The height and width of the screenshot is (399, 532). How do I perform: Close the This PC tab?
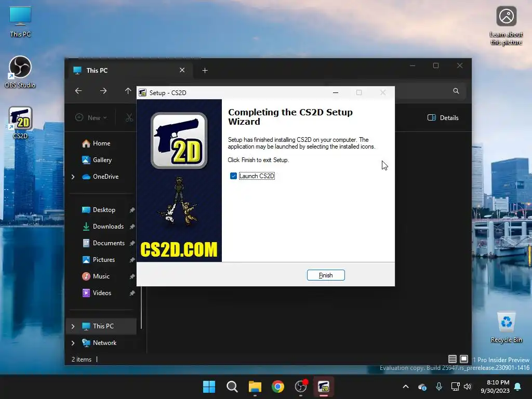[182, 70]
